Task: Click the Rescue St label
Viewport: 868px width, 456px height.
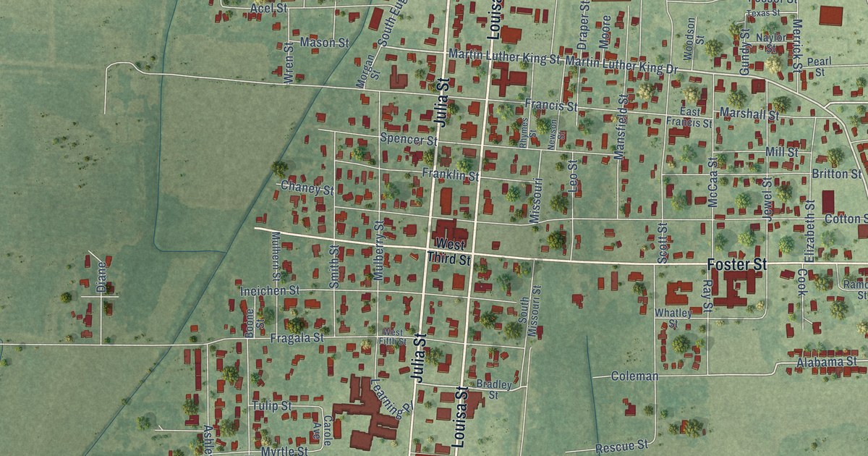Action: (621, 448)
